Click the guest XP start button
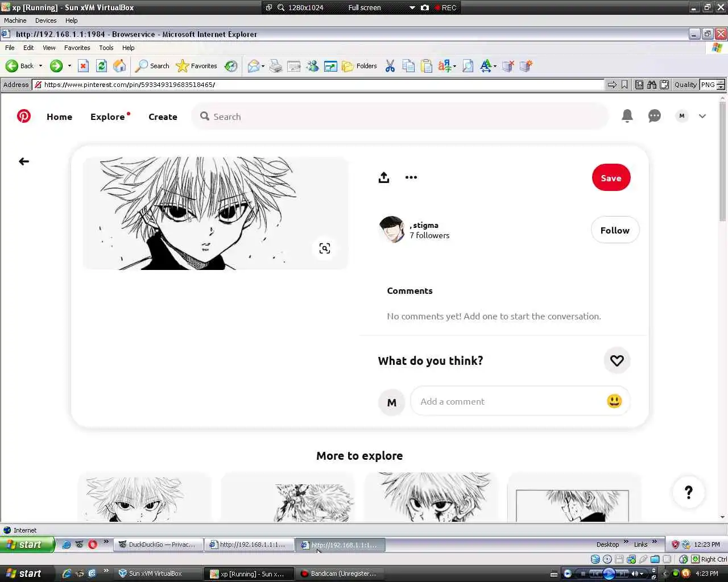The image size is (728, 582). click(27, 544)
